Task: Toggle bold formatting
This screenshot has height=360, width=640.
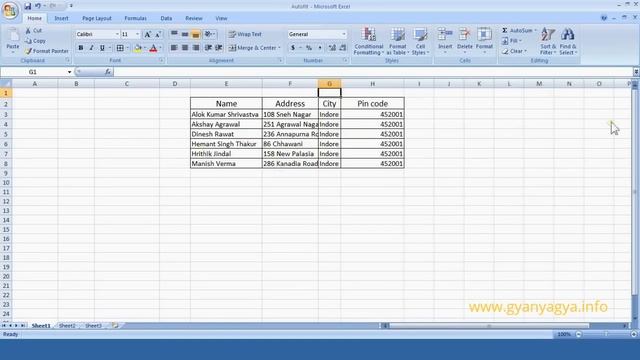Action: (x=81, y=48)
